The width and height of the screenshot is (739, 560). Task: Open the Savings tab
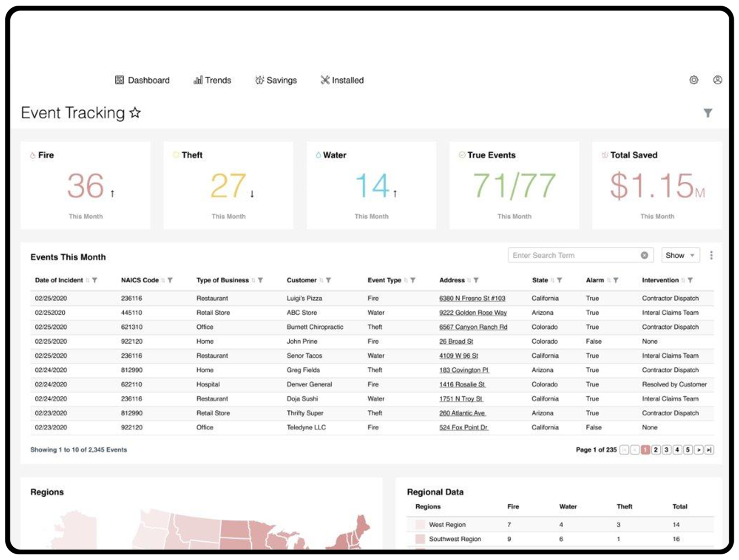click(276, 80)
